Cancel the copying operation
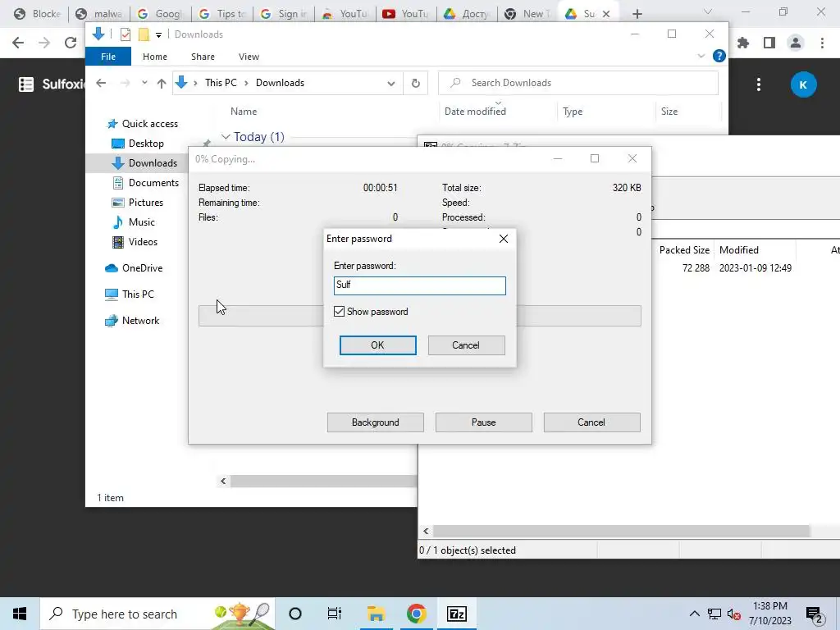The image size is (840, 630). point(591,422)
